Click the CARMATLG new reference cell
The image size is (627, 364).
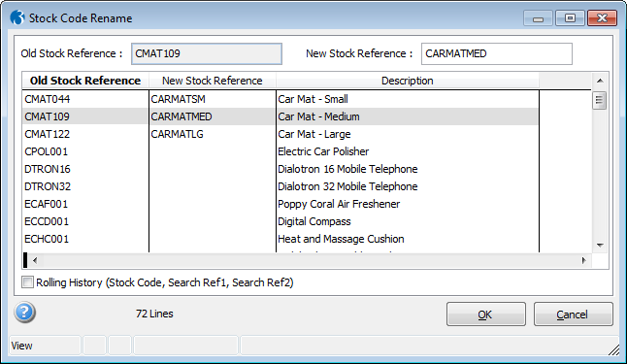tap(213, 134)
